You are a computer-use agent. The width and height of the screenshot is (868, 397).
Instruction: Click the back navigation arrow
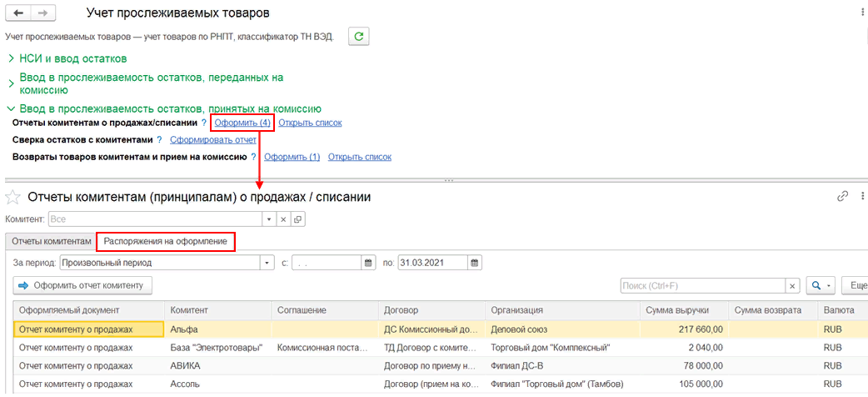coord(18,14)
